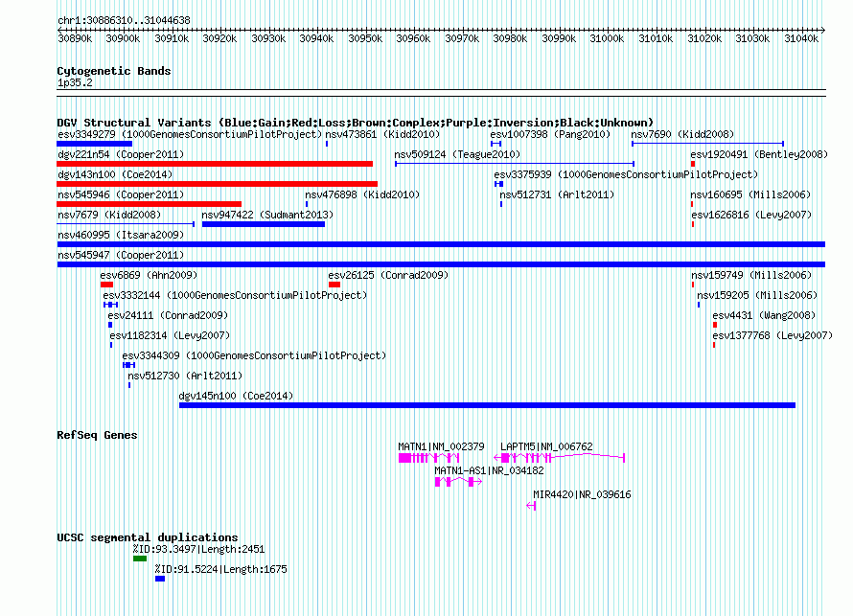Image resolution: width=853 pixels, height=616 pixels.
Task: Select the esv1007398 Pang2010 blue marker
Action: click(496, 144)
